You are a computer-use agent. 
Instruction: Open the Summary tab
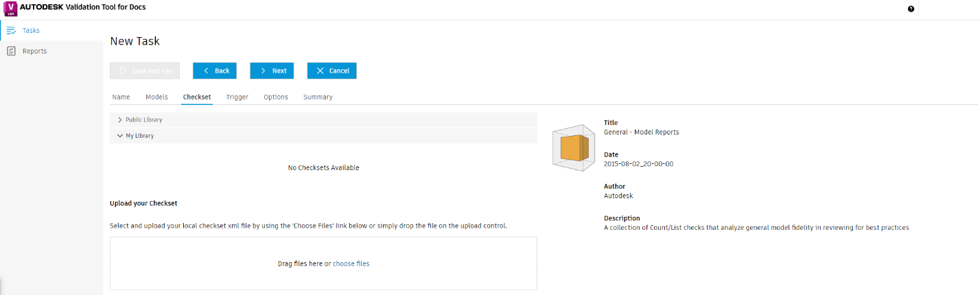pyautogui.click(x=318, y=97)
